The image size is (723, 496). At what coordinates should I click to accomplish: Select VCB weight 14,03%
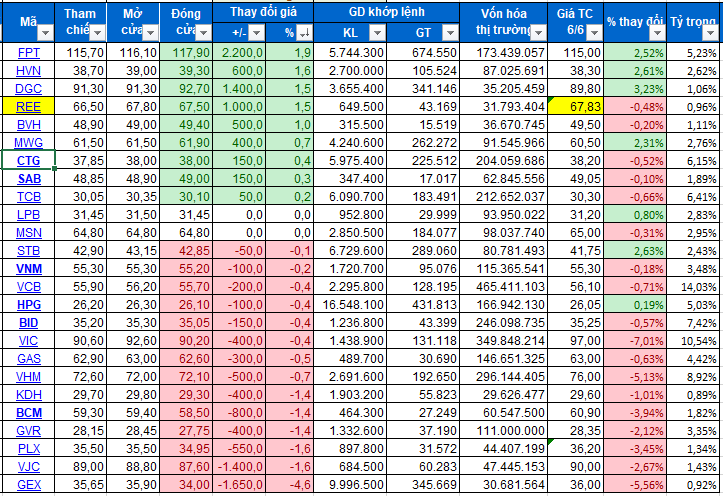(x=695, y=287)
